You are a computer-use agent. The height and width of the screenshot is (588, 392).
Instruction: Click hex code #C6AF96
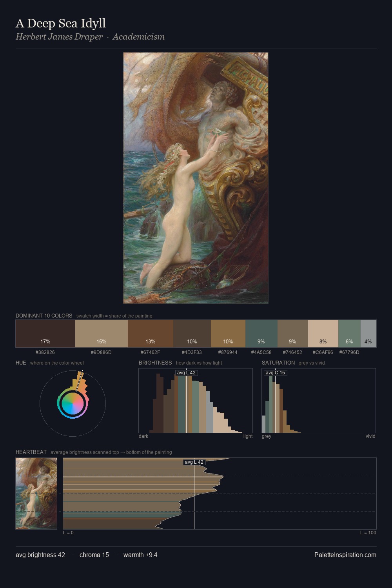coord(323,352)
